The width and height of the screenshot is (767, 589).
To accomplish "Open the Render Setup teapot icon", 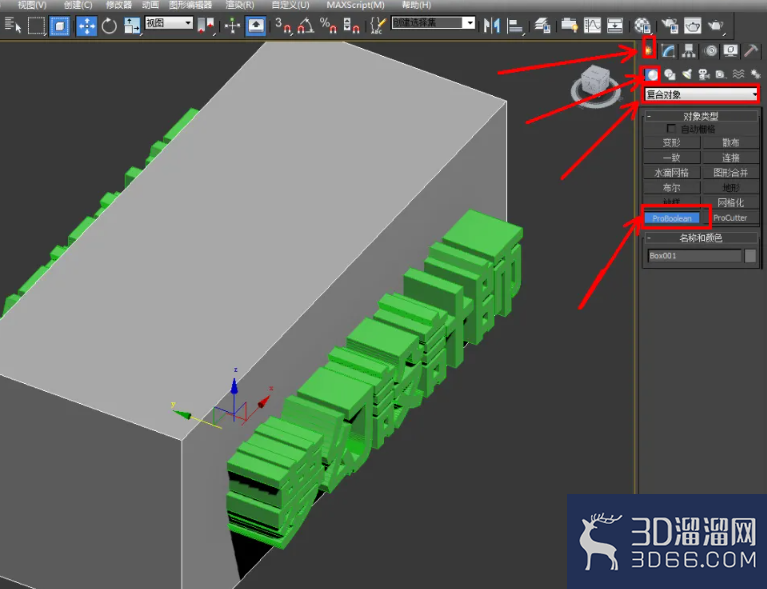I will click(669, 25).
